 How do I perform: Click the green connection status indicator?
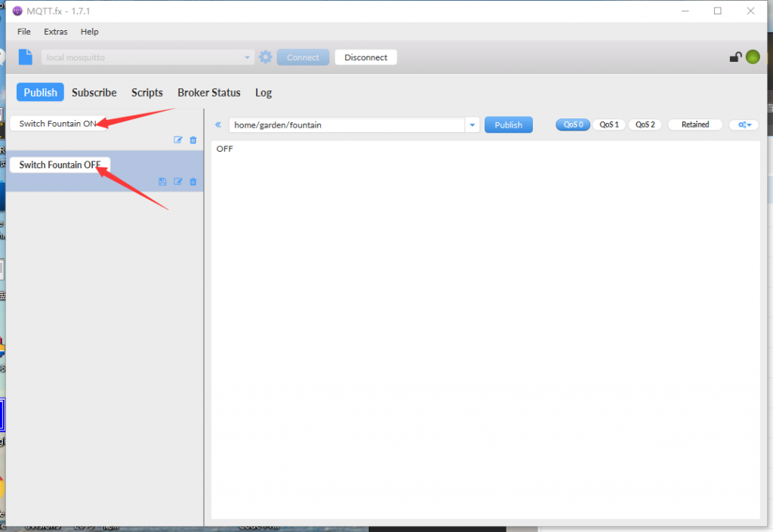[x=753, y=57]
